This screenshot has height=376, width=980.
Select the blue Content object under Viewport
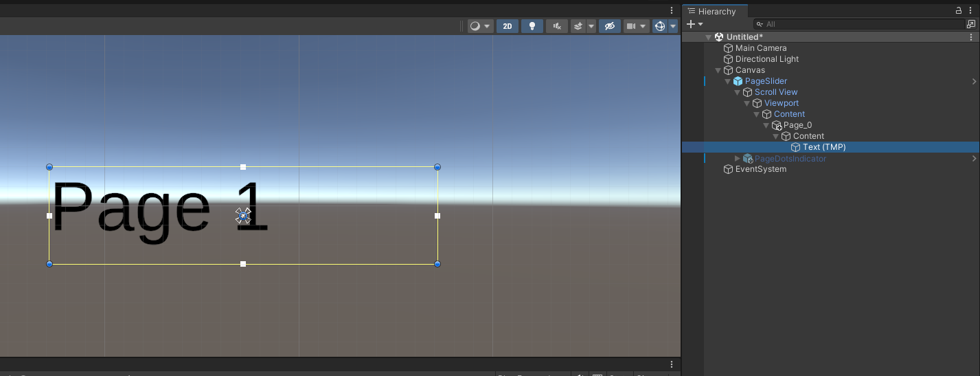pos(789,114)
